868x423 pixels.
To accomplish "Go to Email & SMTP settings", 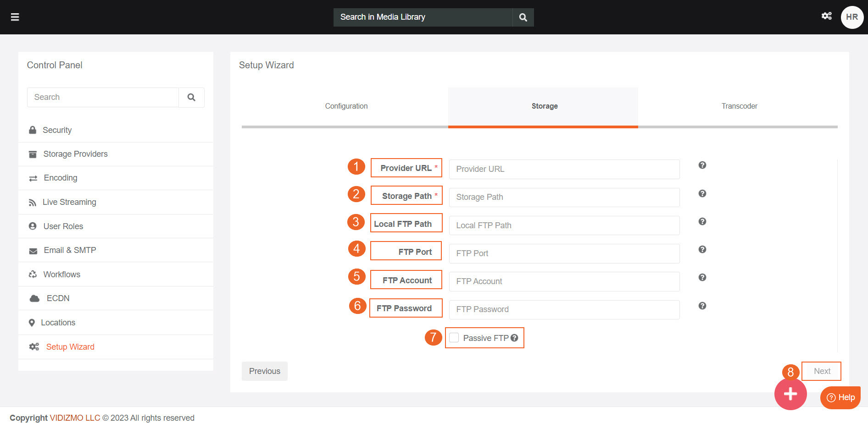I will pyautogui.click(x=70, y=250).
